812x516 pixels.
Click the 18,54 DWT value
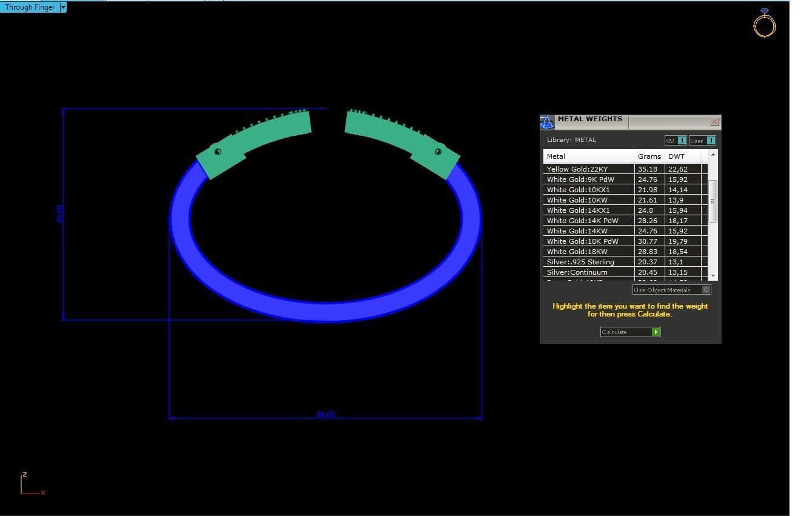678,252
